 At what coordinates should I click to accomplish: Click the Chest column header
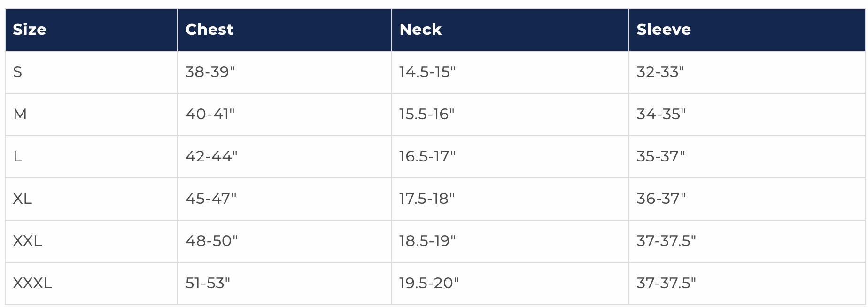click(209, 30)
